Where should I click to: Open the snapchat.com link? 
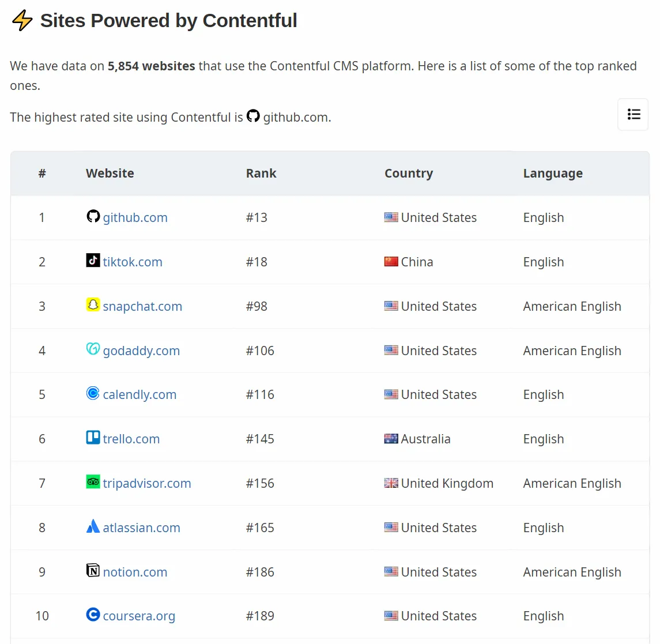click(142, 306)
